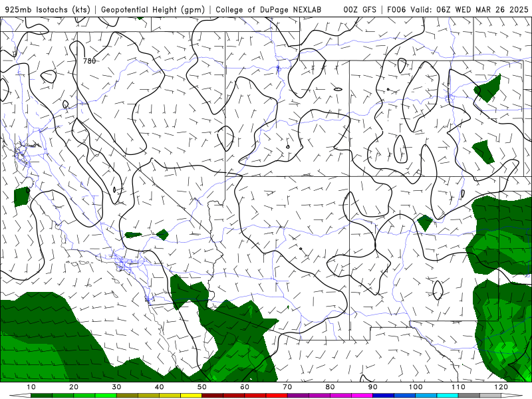Click the "50" value on the color scale
532x399 pixels.
pos(202,387)
